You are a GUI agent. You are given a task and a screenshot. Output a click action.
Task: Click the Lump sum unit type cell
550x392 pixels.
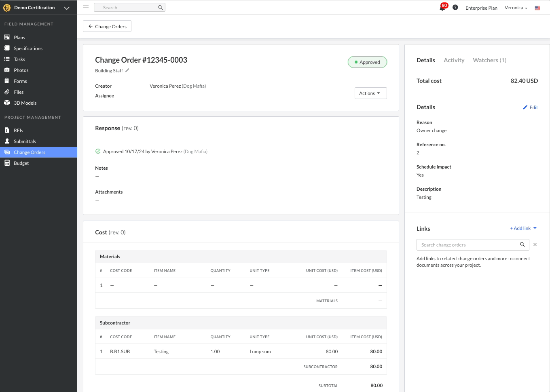click(x=260, y=351)
